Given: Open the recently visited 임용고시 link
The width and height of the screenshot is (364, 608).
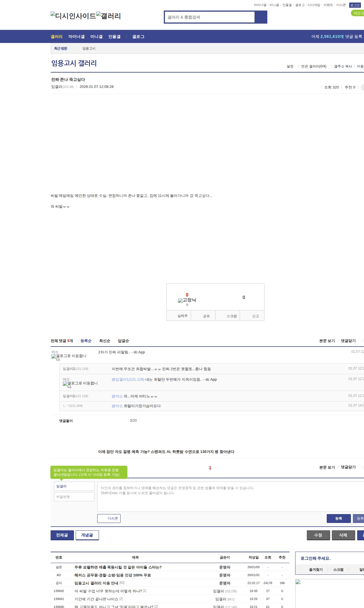Looking at the screenshot, I should [x=89, y=49].
